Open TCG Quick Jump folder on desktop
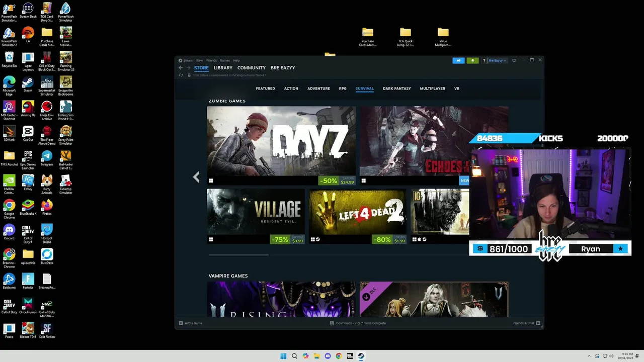Viewport: 644px width, 362px height. (406, 37)
